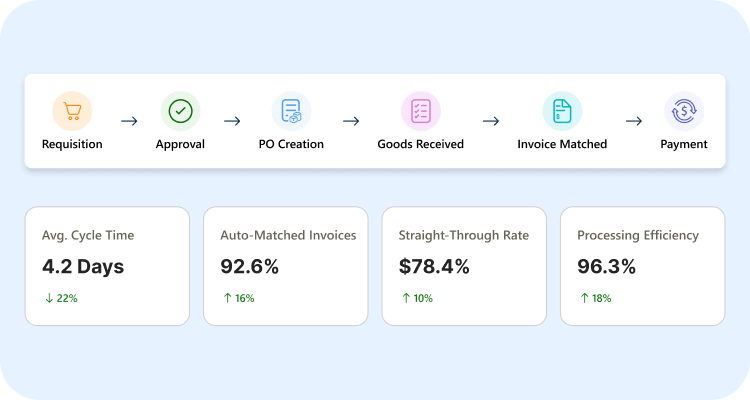
Task: Click the Requisition step label
Action: coord(72,144)
